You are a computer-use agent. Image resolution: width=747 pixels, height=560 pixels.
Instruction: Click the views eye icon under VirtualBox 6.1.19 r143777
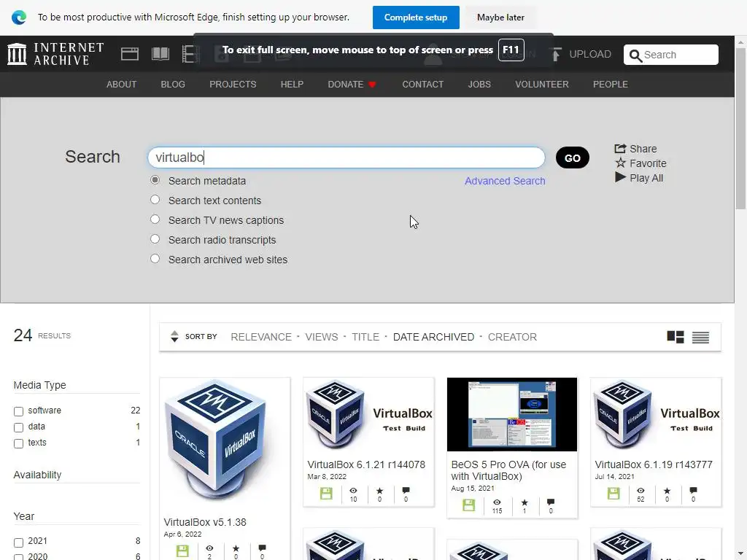click(640, 491)
